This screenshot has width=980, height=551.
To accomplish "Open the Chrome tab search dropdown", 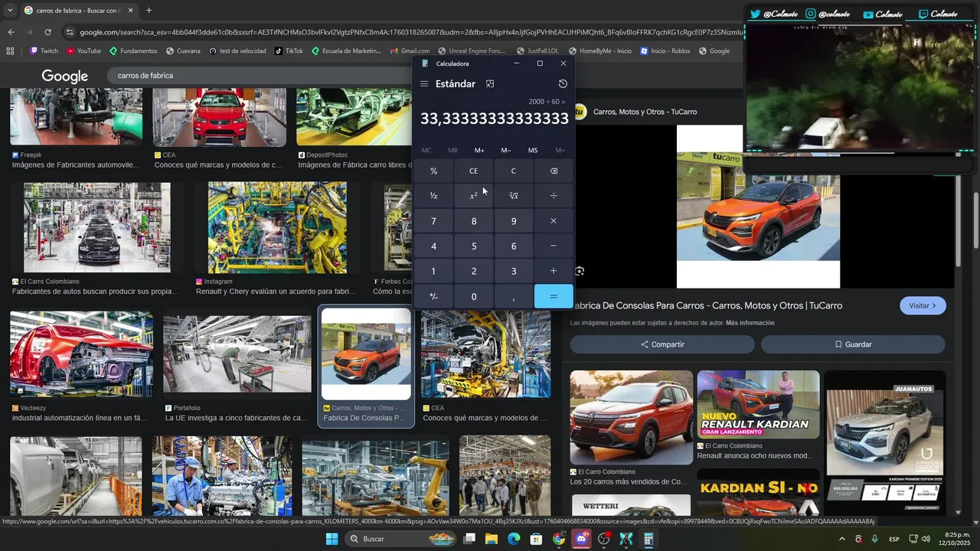I will tap(10, 11).
